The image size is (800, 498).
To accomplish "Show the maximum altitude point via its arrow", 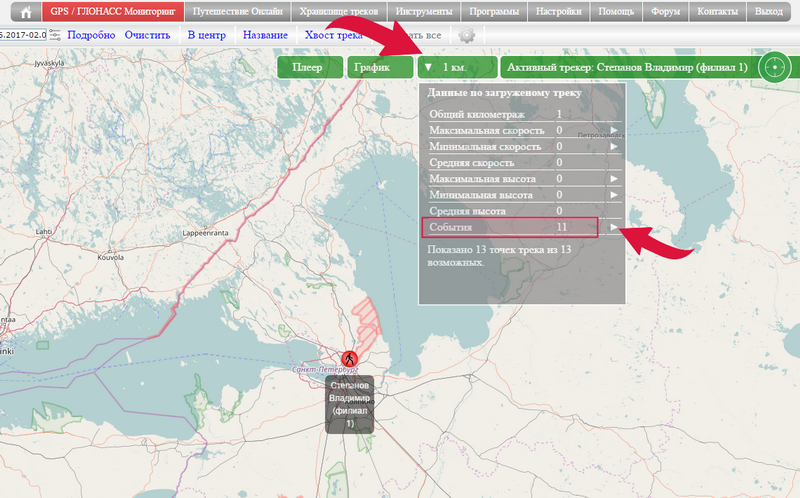I will [615, 179].
